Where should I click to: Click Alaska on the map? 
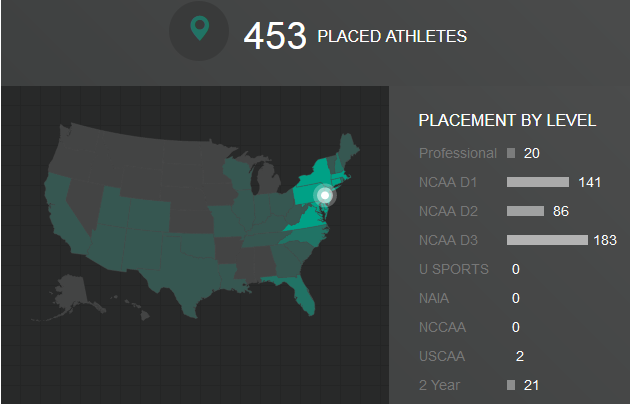point(68,295)
